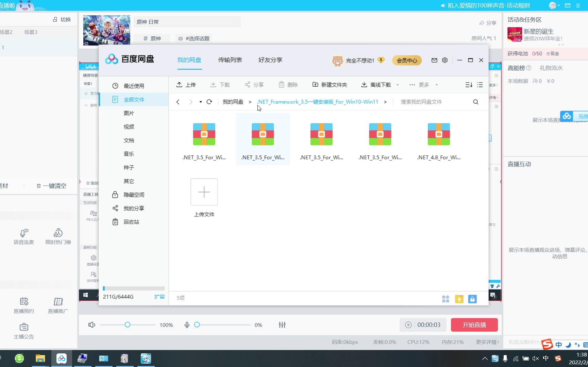Switch to 礼物流水 tab

click(551, 68)
